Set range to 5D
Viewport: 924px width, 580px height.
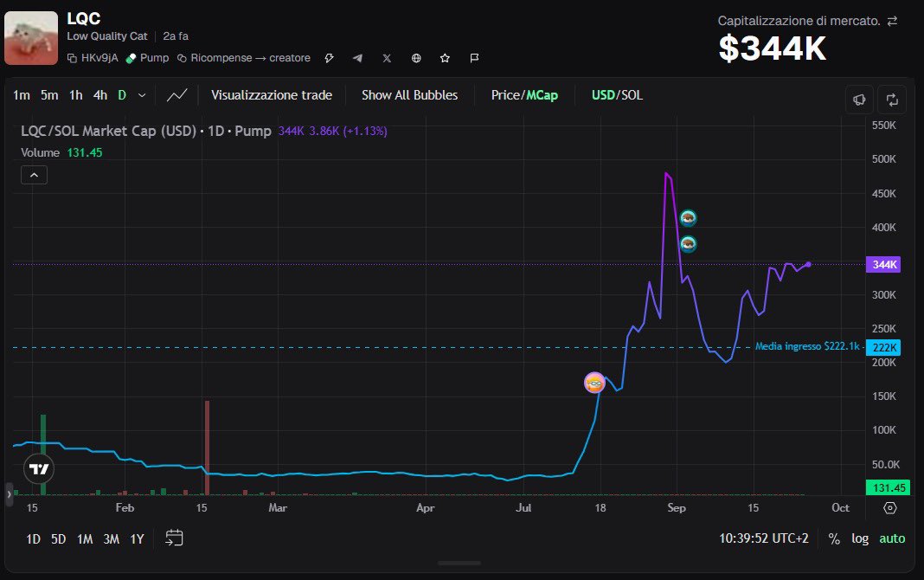click(x=58, y=538)
